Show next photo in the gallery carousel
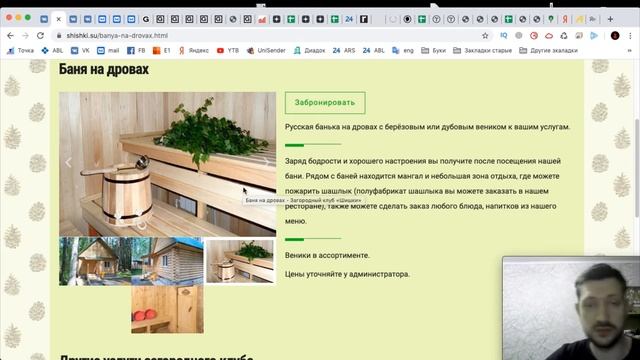Image resolution: width=640 pixels, height=360 pixels. pyautogui.click(x=266, y=162)
